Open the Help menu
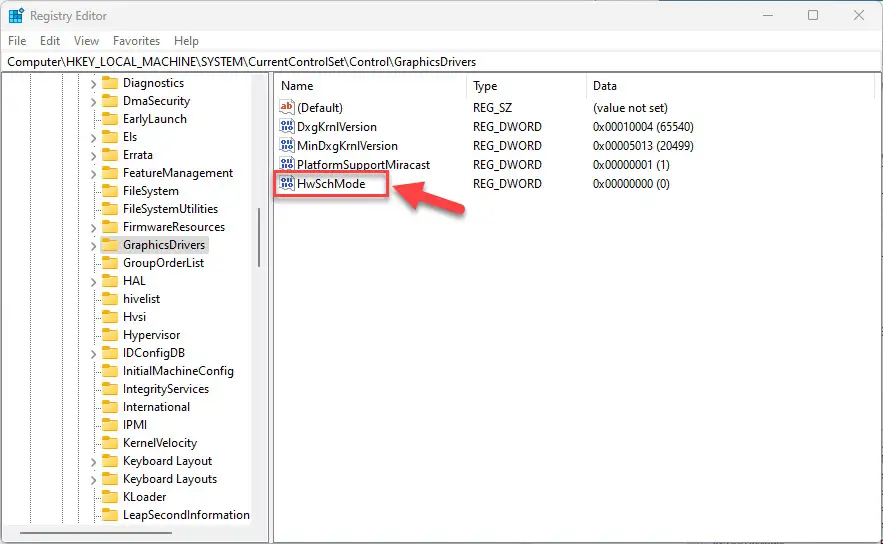The width and height of the screenshot is (883, 544). click(186, 41)
